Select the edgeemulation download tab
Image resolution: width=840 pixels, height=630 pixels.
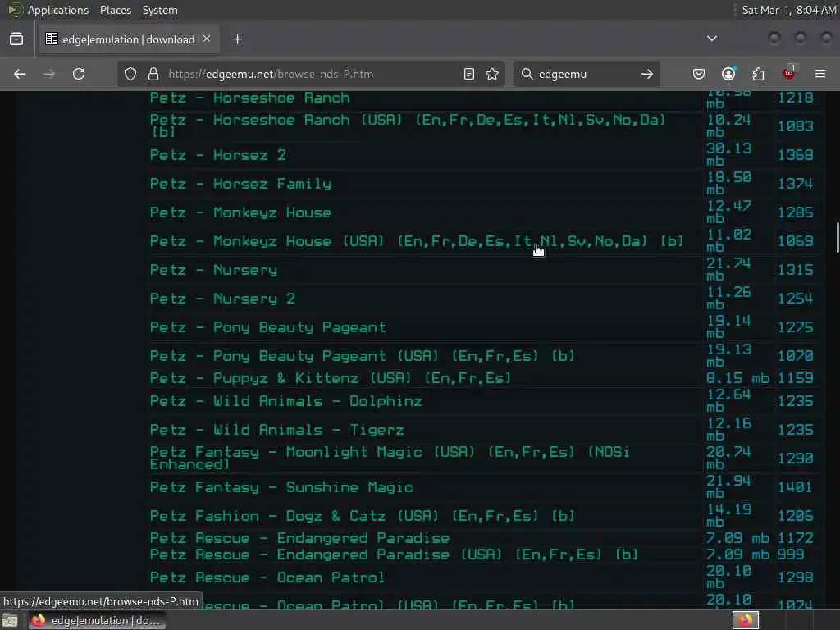click(x=128, y=39)
